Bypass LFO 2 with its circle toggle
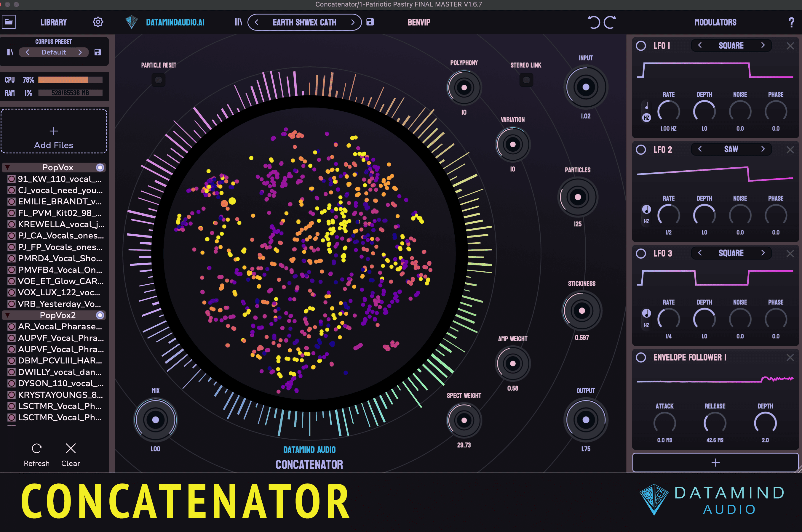Screen dimensions: 802x532 641,150
